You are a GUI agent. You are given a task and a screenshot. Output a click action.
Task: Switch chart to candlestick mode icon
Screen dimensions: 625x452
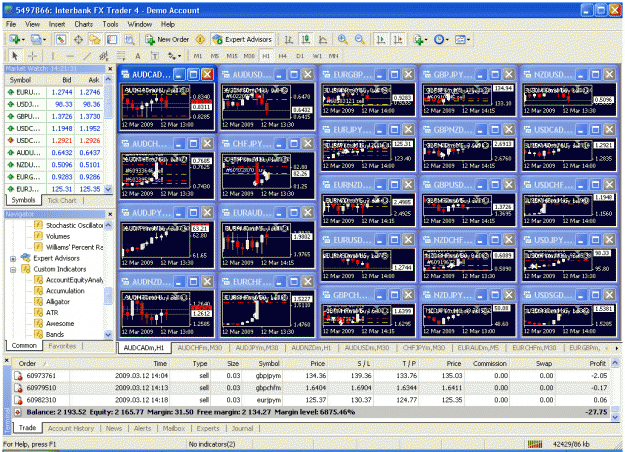coord(306,39)
